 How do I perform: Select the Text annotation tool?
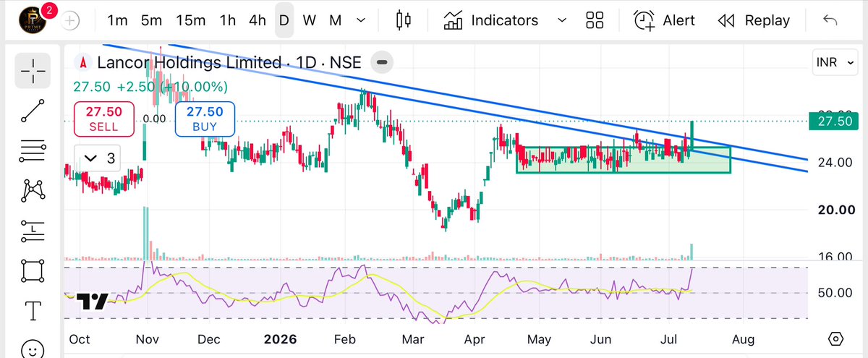[33, 312]
